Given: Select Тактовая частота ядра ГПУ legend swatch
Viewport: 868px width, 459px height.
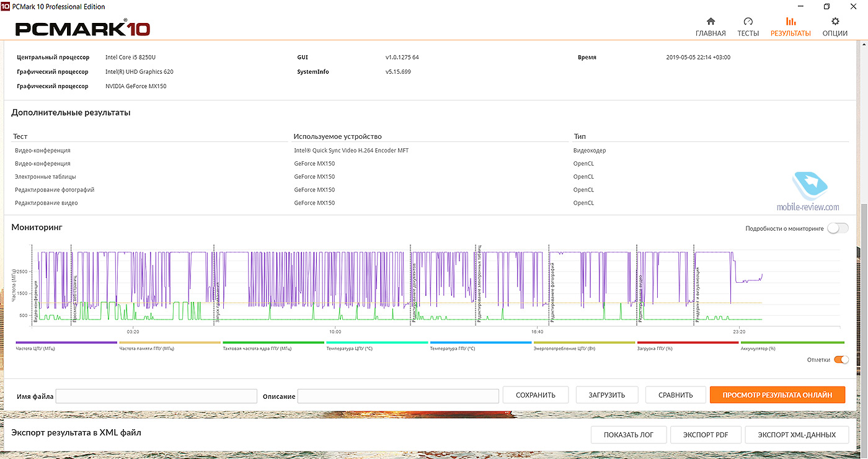Looking at the screenshot, I should pos(273,342).
